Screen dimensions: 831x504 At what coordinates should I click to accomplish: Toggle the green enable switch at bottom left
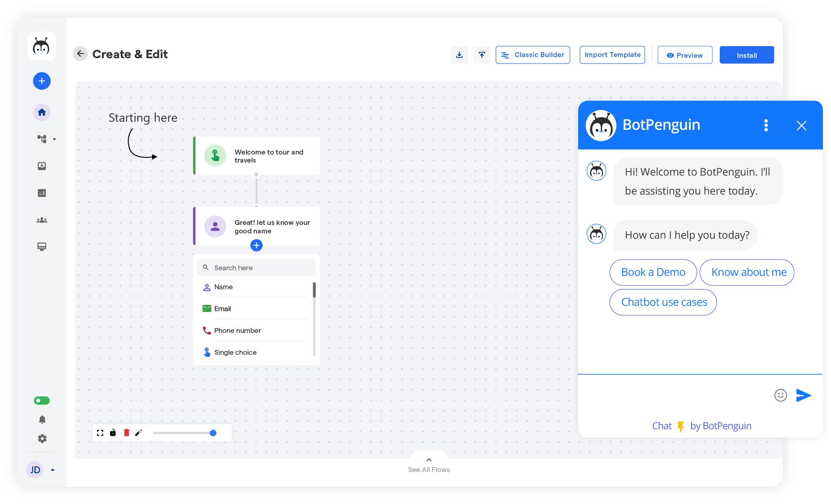tap(42, 401)
